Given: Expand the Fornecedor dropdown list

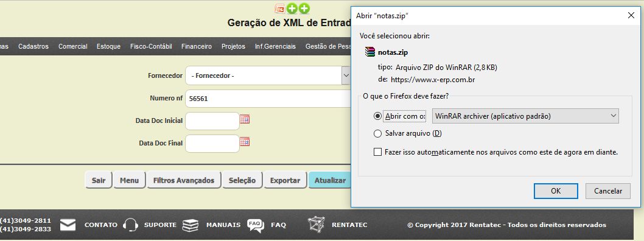Looking at the screenshot, I should click(346, 75).
